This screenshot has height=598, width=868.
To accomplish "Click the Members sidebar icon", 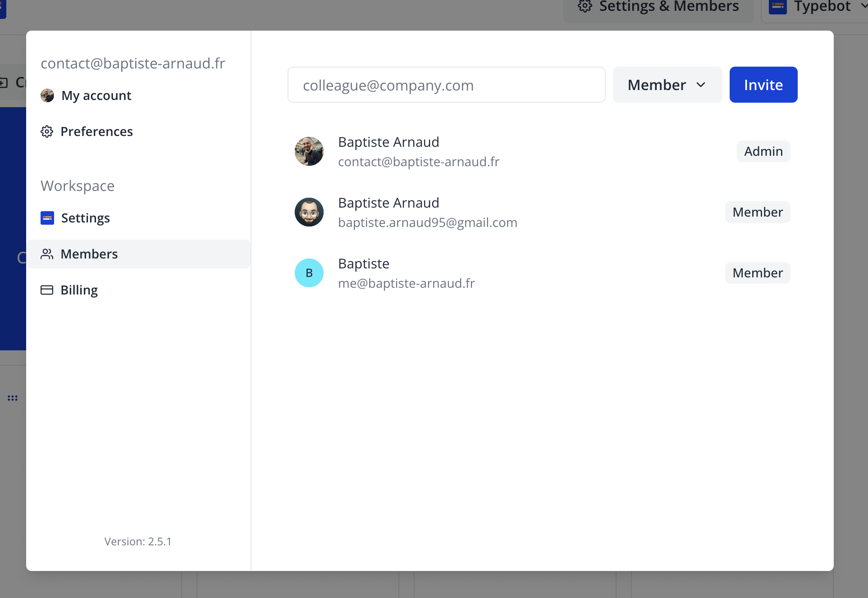I will 46,253.
